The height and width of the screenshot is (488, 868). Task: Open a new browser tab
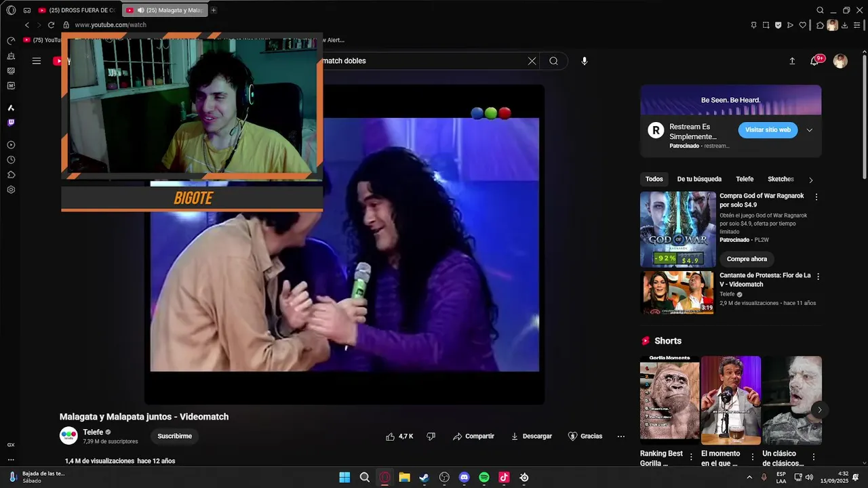pos(214,10)
